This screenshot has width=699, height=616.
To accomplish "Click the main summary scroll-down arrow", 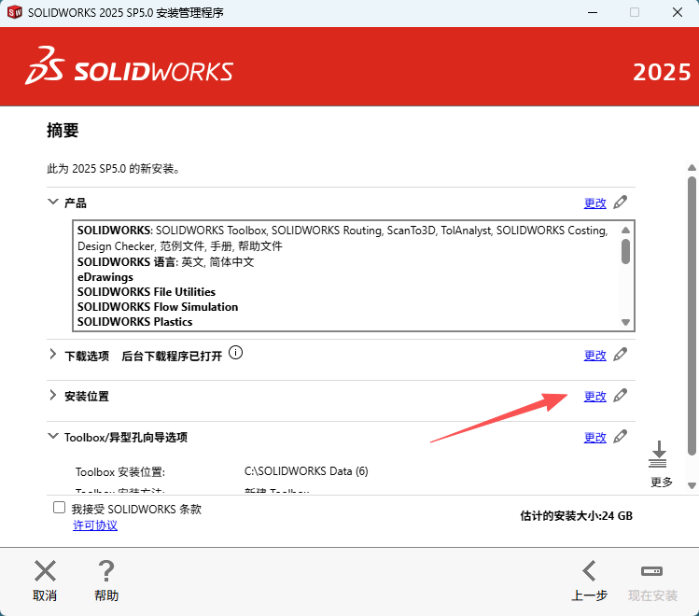I will (692, 486).
